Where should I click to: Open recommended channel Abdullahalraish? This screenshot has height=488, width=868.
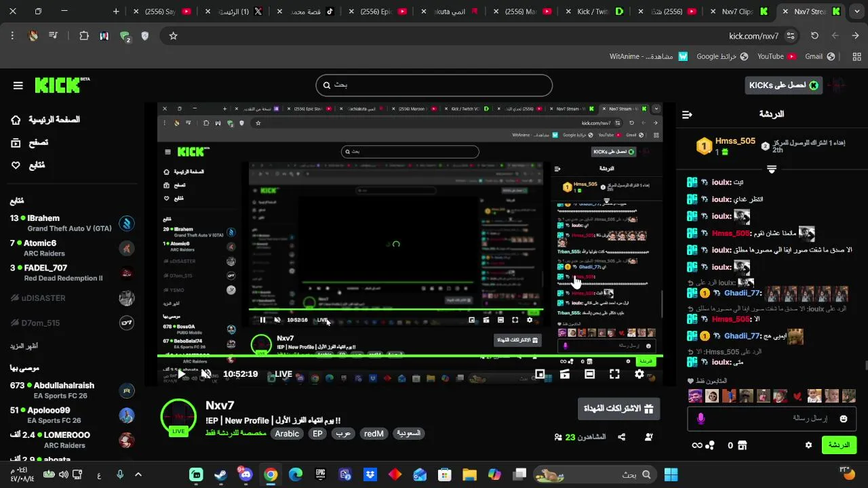tap(72, 390)
